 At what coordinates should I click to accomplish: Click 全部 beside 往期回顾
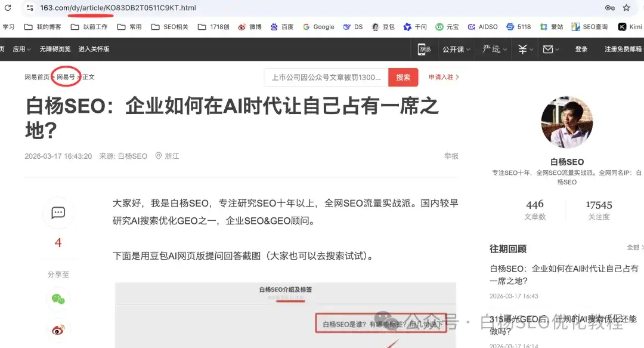pyautogui.click(x=635, y=247)
